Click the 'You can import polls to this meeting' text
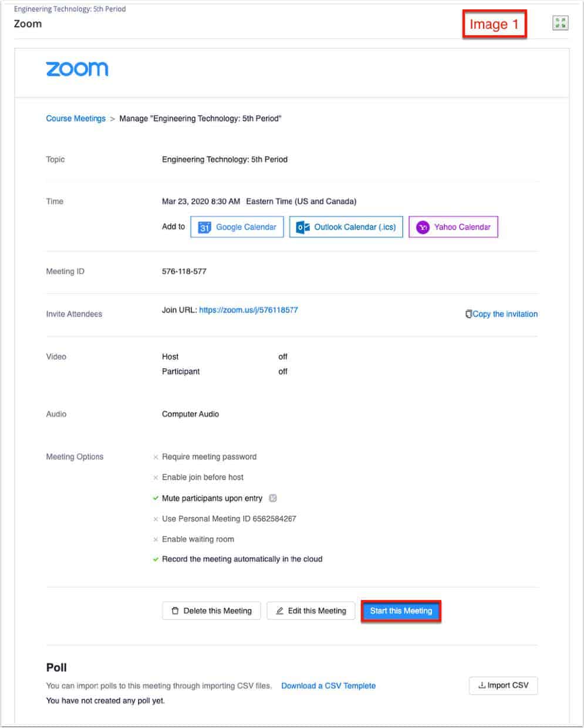Screen dimensions: 584x728 point(159,686)
